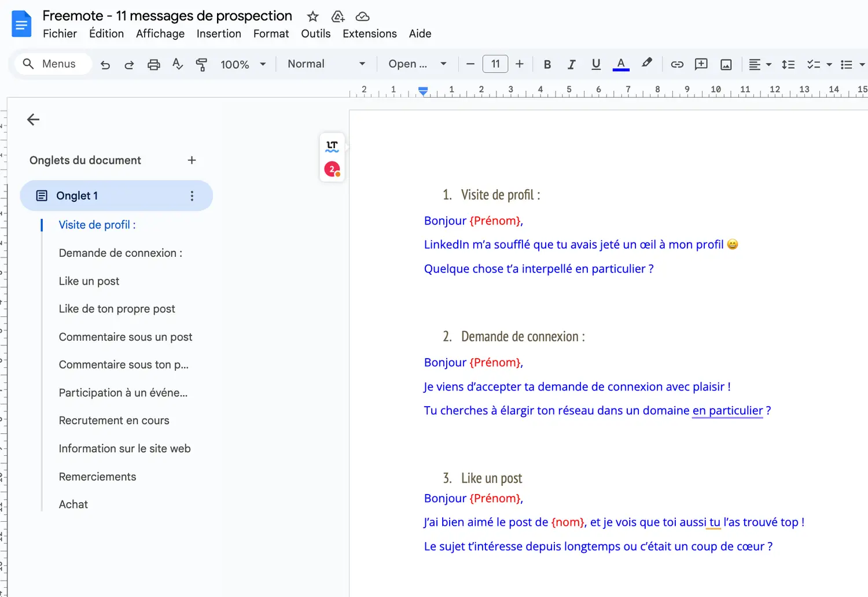Select the Paint format roller icon
Image resolution: width=868 pixels, height=597 pixels.
click(201, 65)
